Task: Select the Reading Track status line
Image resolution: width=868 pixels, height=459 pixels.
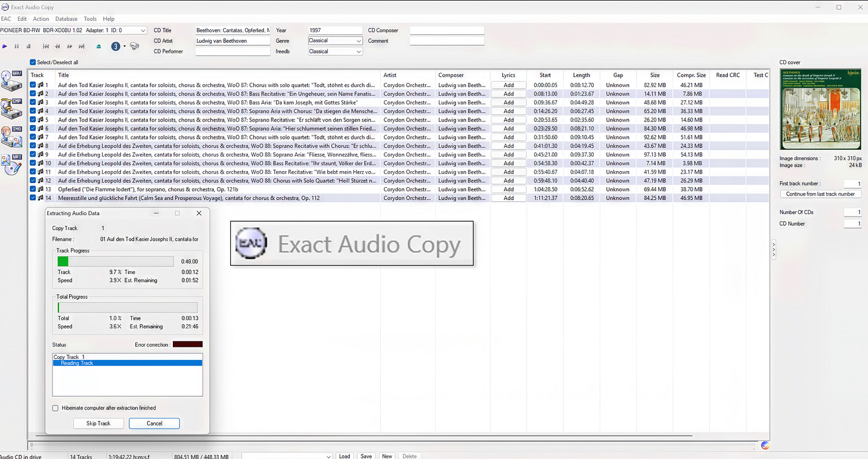Action: (x=128, y=363)
